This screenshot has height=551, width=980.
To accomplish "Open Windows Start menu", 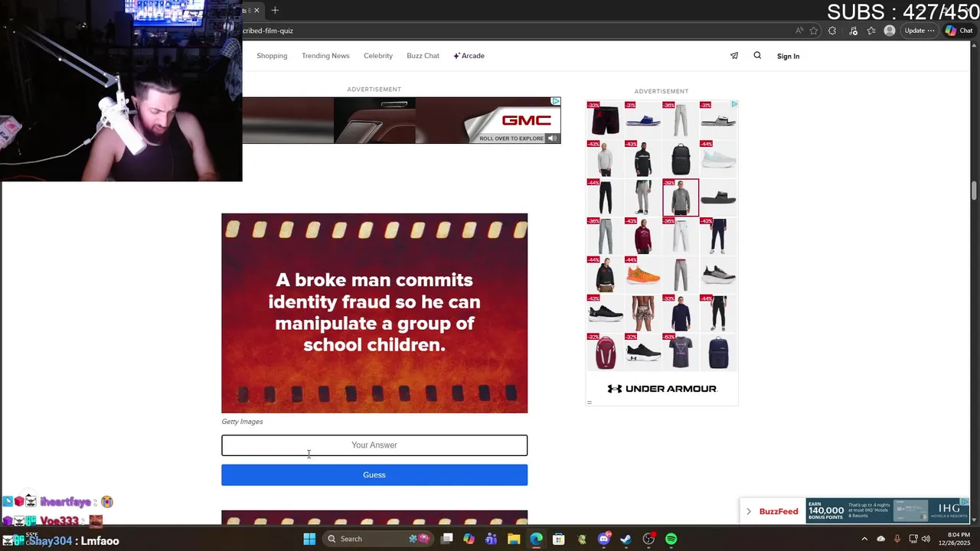I will tap(309, 539).
